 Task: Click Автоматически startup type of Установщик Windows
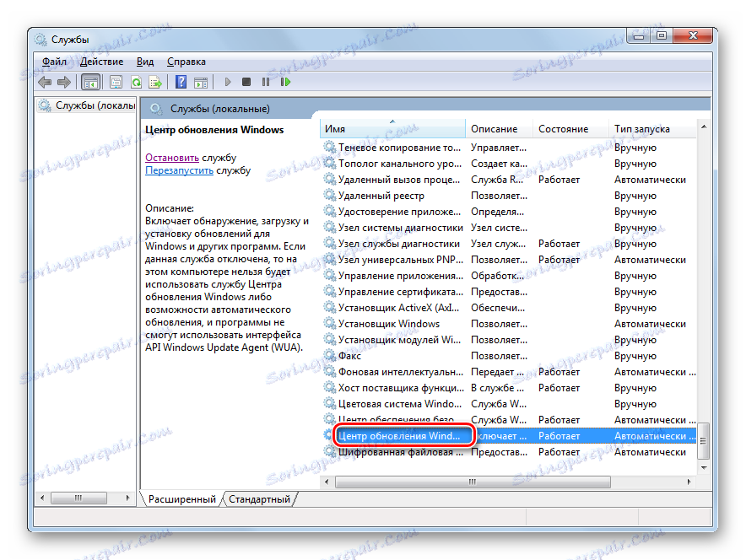tap(650, 324)
